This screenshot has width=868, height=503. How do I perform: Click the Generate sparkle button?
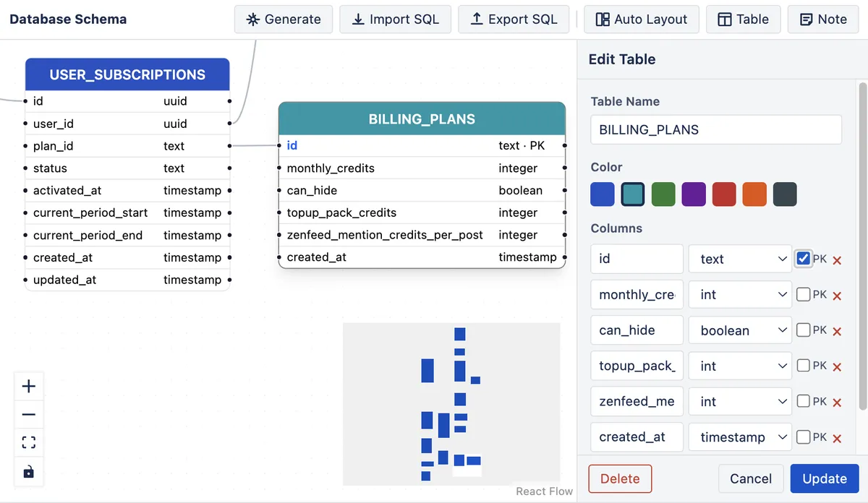284,20
